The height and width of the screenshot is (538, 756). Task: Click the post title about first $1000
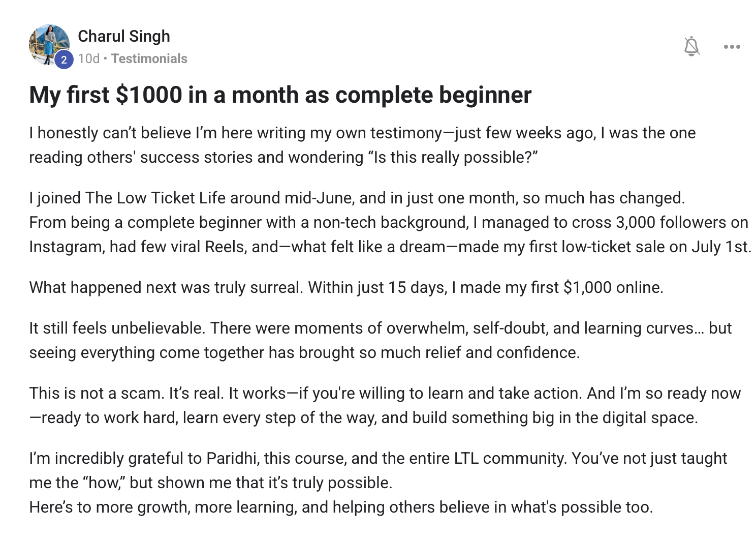(280, 95)
